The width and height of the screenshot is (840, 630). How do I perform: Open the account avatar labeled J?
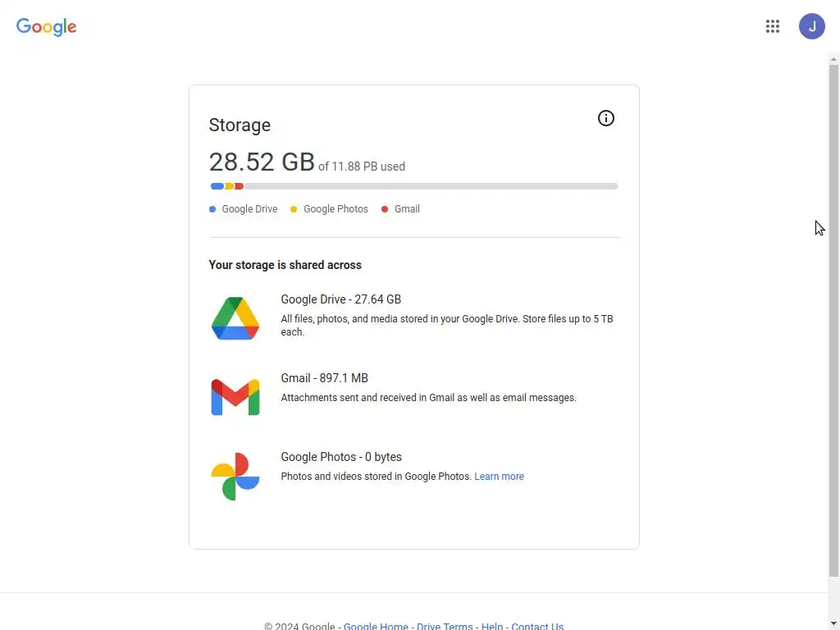pyautogui.click(x=811, y=26)
